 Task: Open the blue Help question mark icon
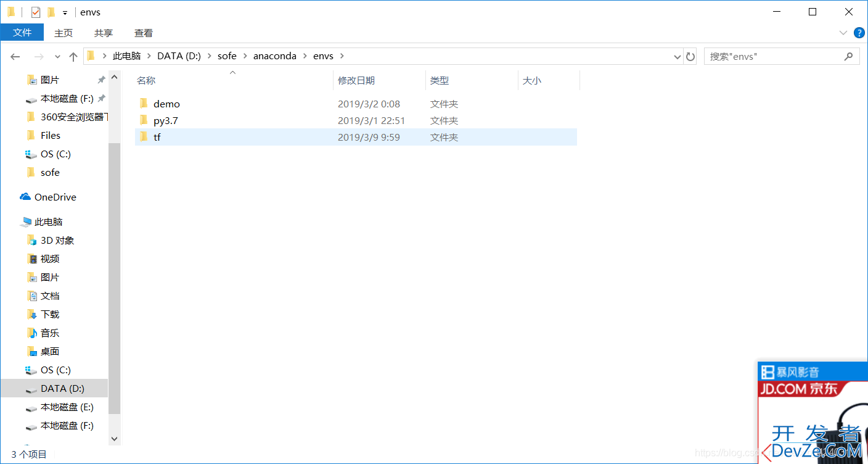click(x=859, y=33)
